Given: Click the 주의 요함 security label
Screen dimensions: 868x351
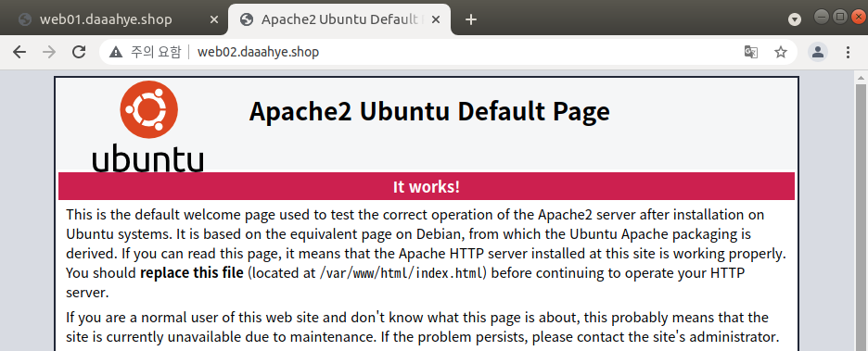Looking at the screenshot, I should 156,52.
